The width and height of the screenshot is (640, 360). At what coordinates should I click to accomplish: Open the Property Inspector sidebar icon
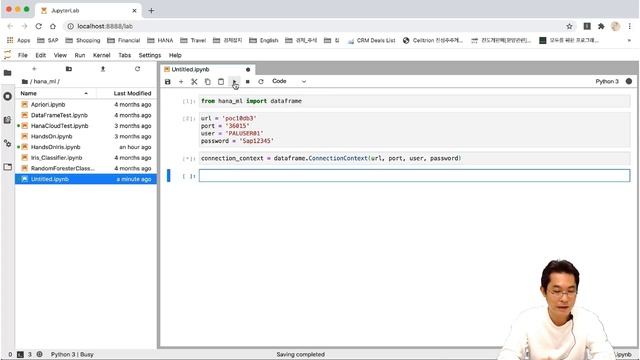tap(7, 143)
